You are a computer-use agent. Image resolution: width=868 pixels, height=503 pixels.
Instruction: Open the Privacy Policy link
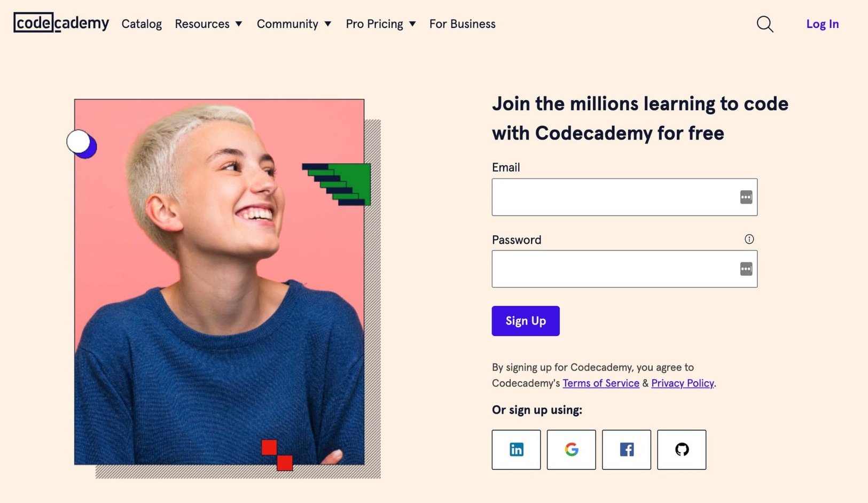[x=682, y=383]
